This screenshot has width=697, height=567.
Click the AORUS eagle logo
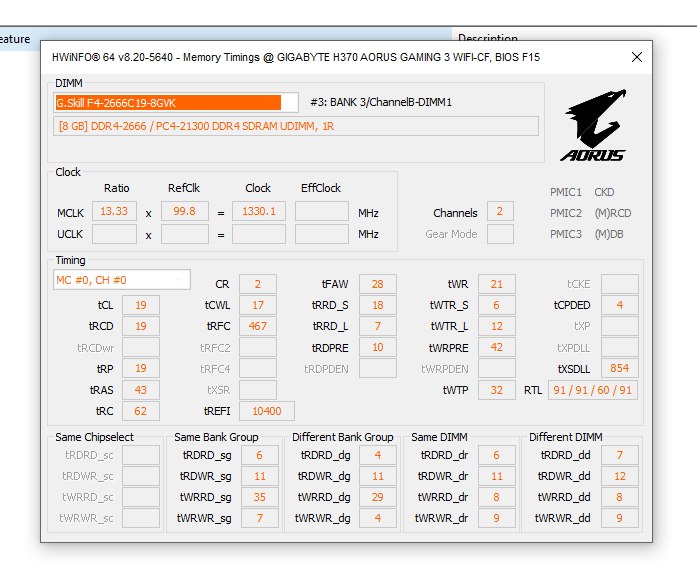pos(594,125)
